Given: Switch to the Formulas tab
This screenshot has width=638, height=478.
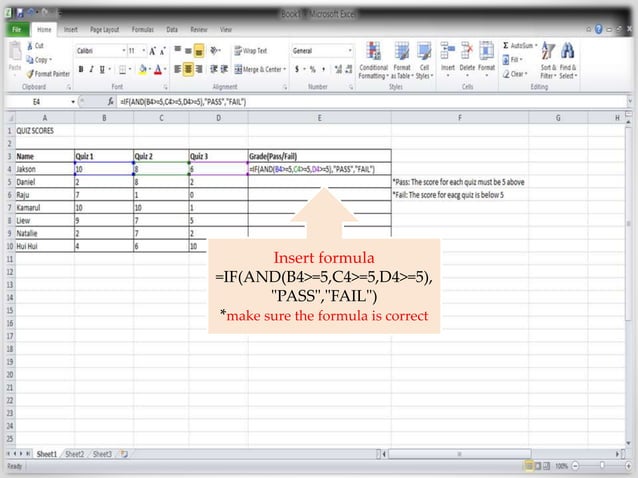Looking at the screenshot, I should click(142, 29).
